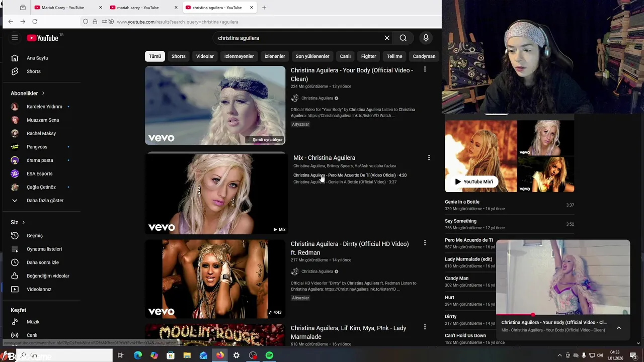Reload the page in the browser

click(x=35, y=22)
